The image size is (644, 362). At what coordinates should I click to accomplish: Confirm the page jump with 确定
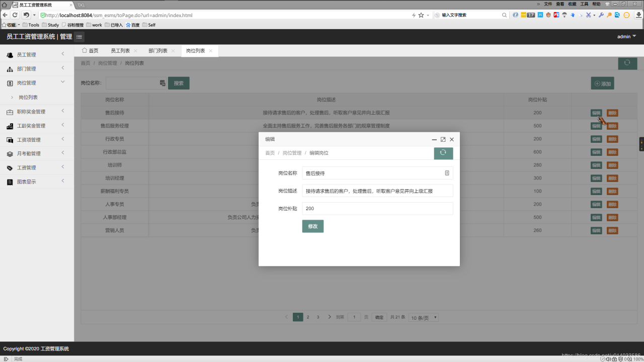[379, 317]
